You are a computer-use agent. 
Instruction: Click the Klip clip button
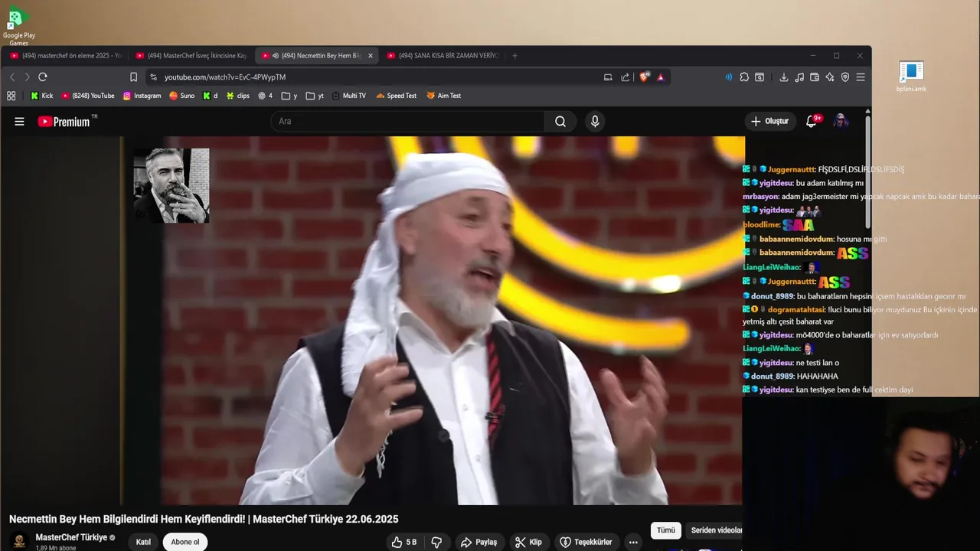point(528,542)
